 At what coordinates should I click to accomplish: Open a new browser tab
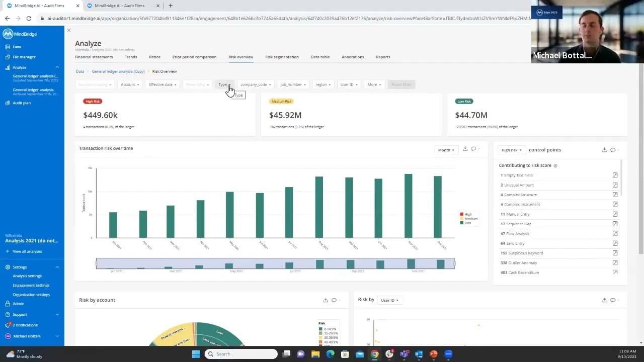171,6
